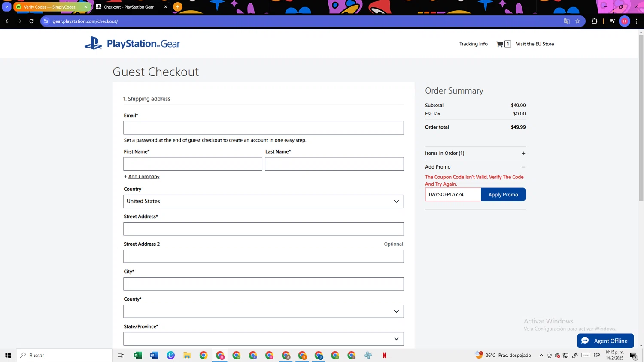Open the Chrome profile avatar H
Image resolution: width=644 pixels, height=362 pixels.
pyautogui.click(x=625, y=21)
